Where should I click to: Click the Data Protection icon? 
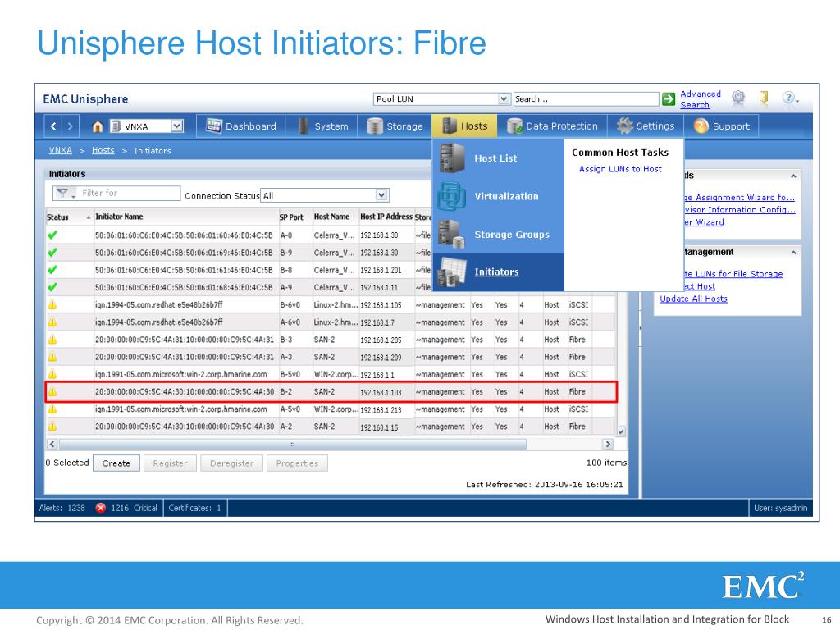point(515,126)
